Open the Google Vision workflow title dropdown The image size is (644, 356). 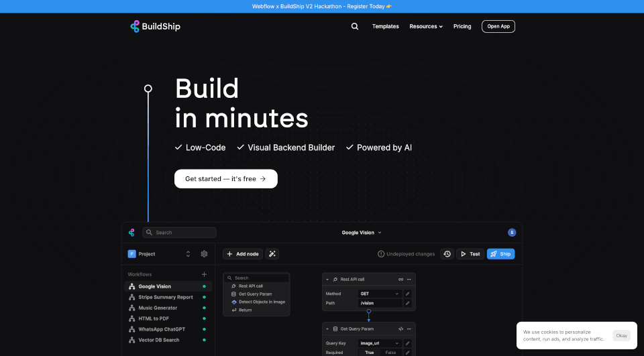362,233
